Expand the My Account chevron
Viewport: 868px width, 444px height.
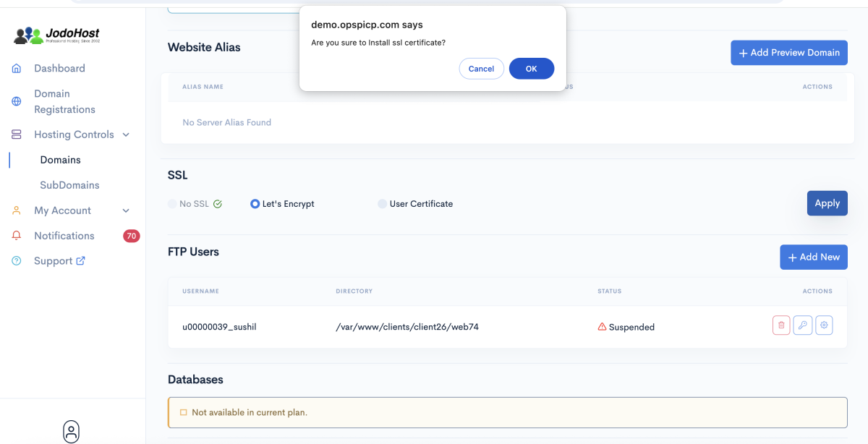[x=126, y=210]
